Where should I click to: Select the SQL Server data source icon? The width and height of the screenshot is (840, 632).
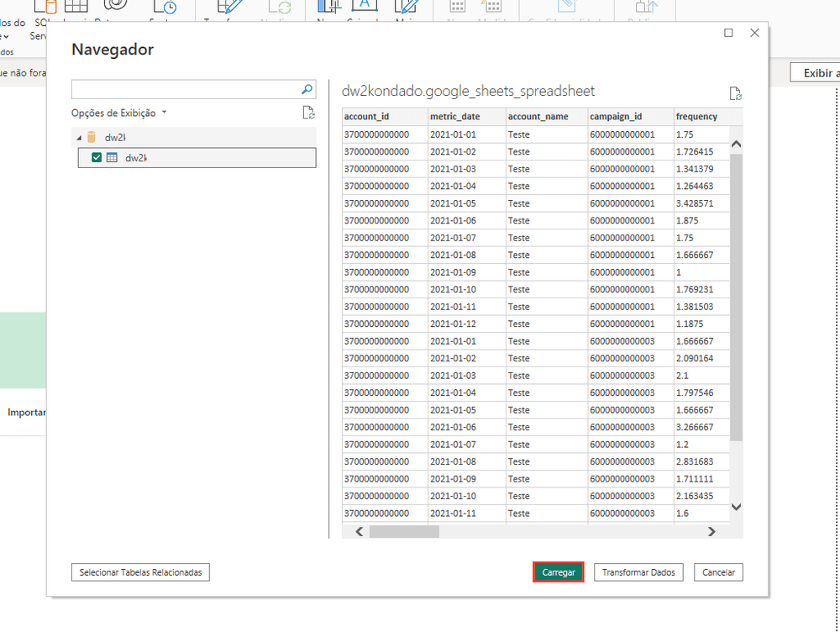tap(48, 8)
